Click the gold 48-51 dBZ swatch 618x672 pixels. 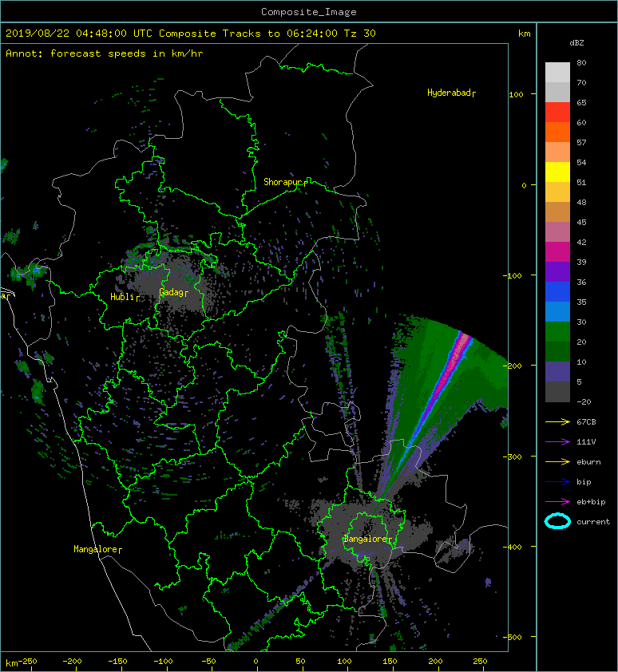tap(557, 192)
